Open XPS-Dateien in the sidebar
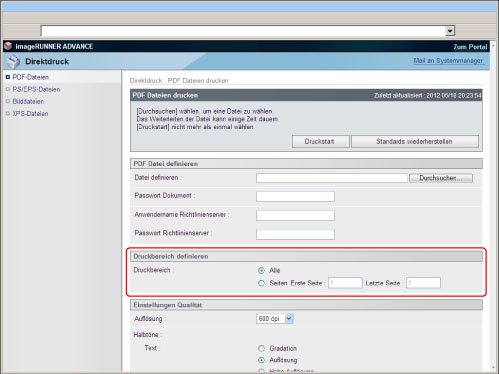 pyautogui.click(x=30, y=114)
